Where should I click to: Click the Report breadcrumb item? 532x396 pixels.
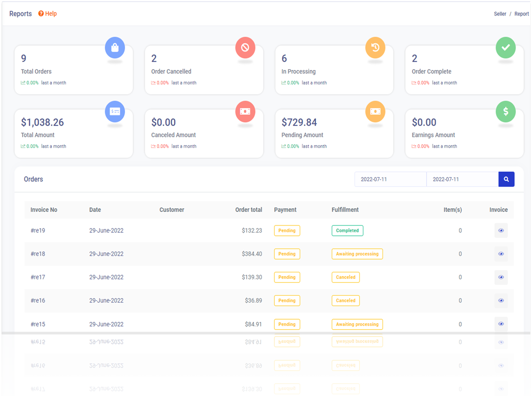pos(521,14)
